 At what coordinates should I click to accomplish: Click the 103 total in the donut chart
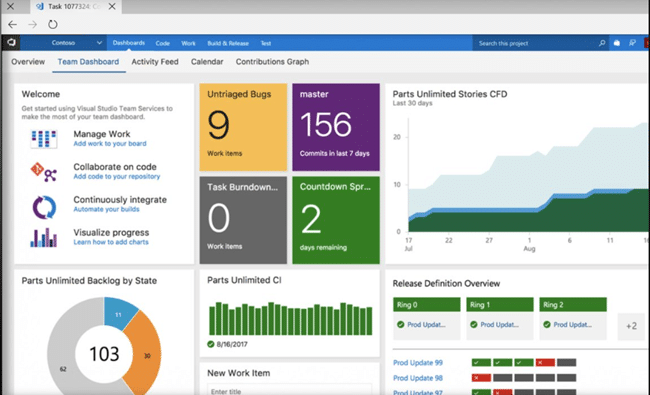(x=104, y=354)
